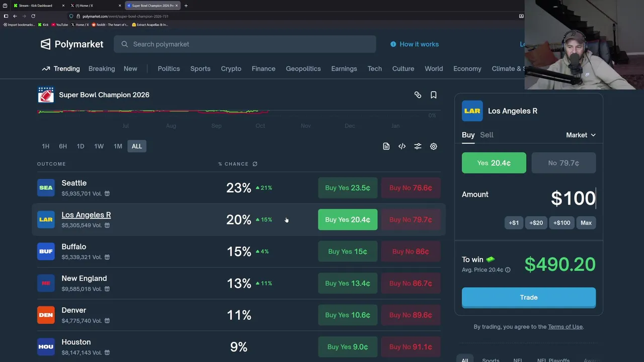Switch to the Buy tab
This screenshot has width=644, height=362.
(468, 135)
